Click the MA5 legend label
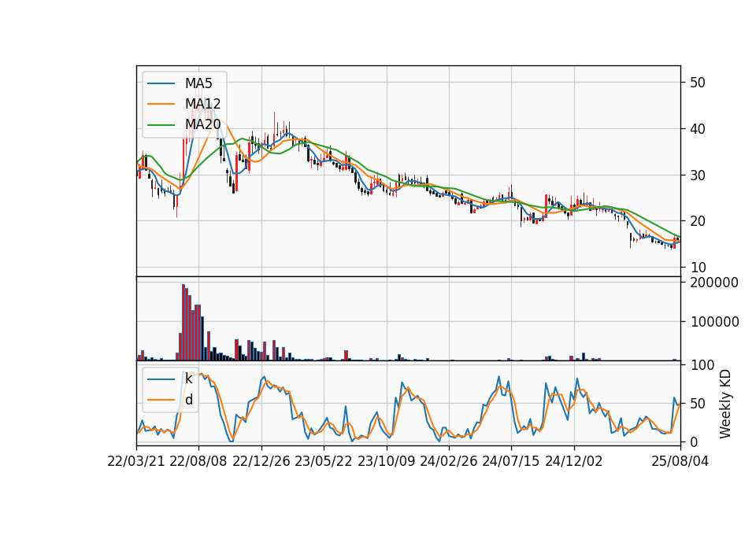Screen dimensions: 756x543 click(198, 83)
